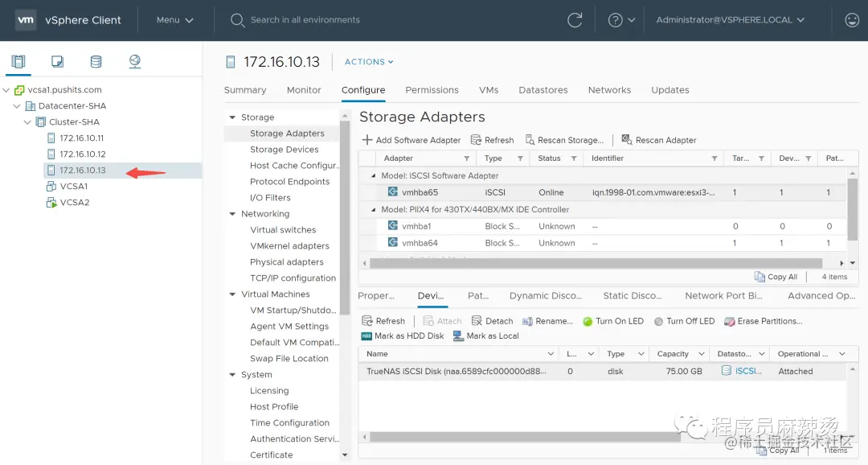The height and width of the screenshot is (465, 868).
Task: Open Virtual switches configuration
Action: (283, 229)
